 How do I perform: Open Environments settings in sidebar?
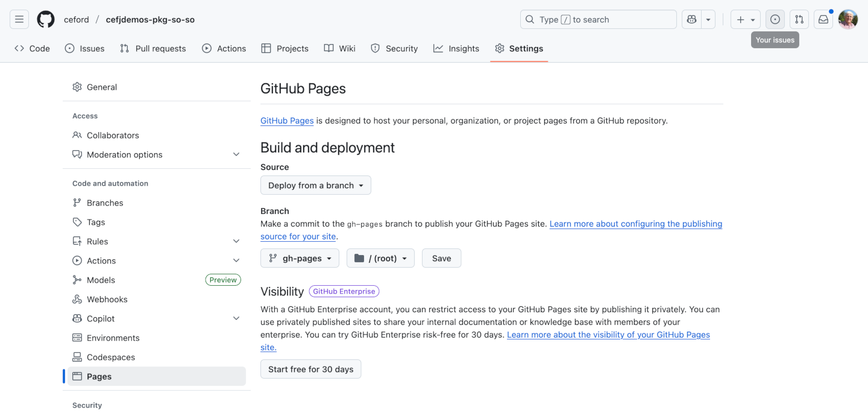[157, 338]
